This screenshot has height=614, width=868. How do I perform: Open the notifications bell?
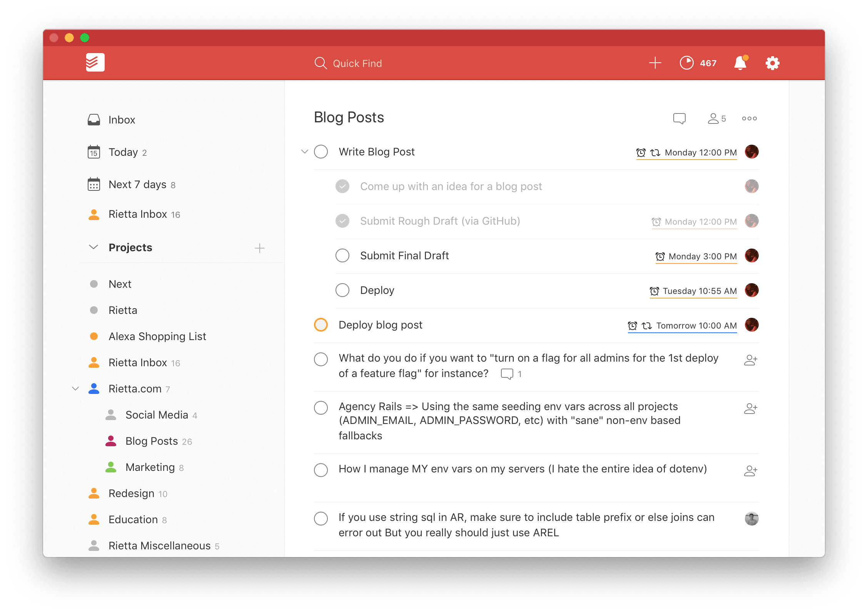click(x=740, y=63)
